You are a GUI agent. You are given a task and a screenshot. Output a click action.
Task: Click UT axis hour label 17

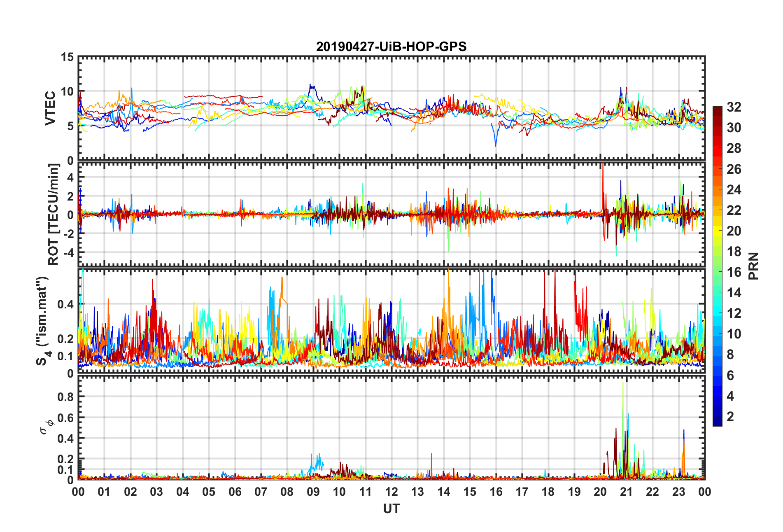[522, 492]
